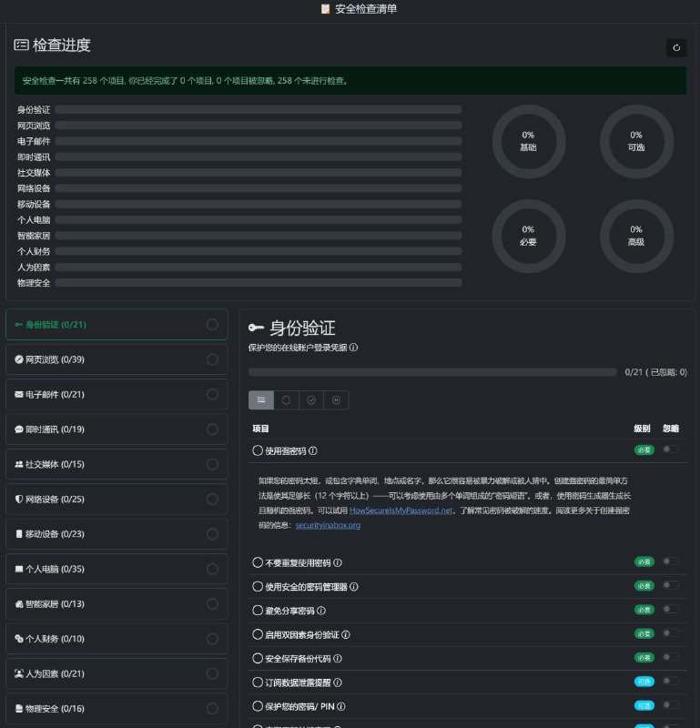Click the reset progress refresh icon

click(x=675, y=47)
